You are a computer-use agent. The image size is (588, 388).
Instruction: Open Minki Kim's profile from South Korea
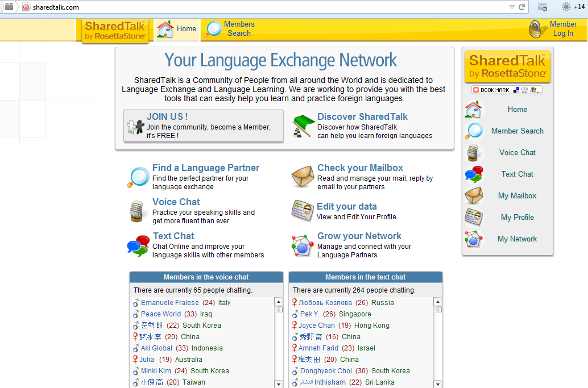point(156,371)
